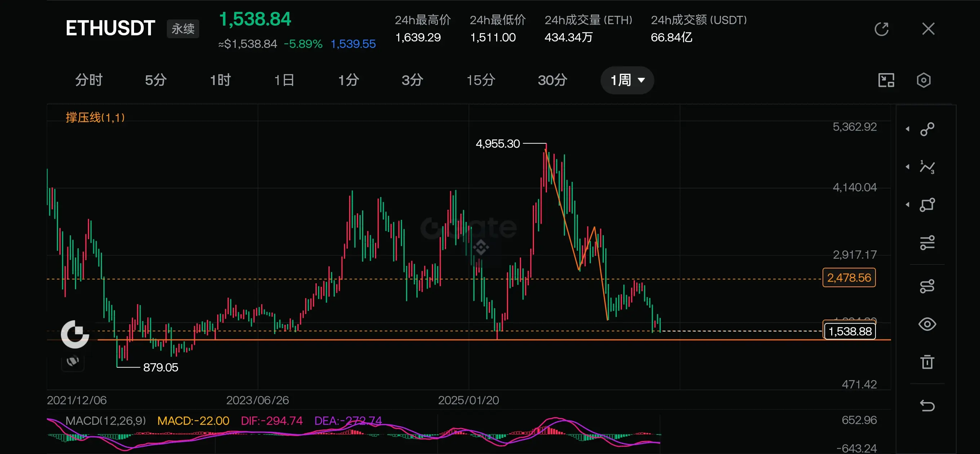Switch to the 15分 timeframe

(481, 80)
